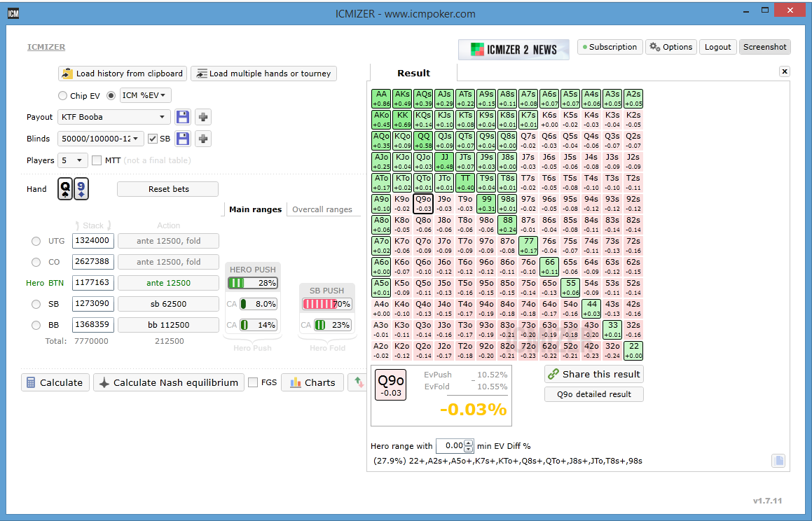
Task: Click the BB call 14% range bar
Action: point(258,326)
